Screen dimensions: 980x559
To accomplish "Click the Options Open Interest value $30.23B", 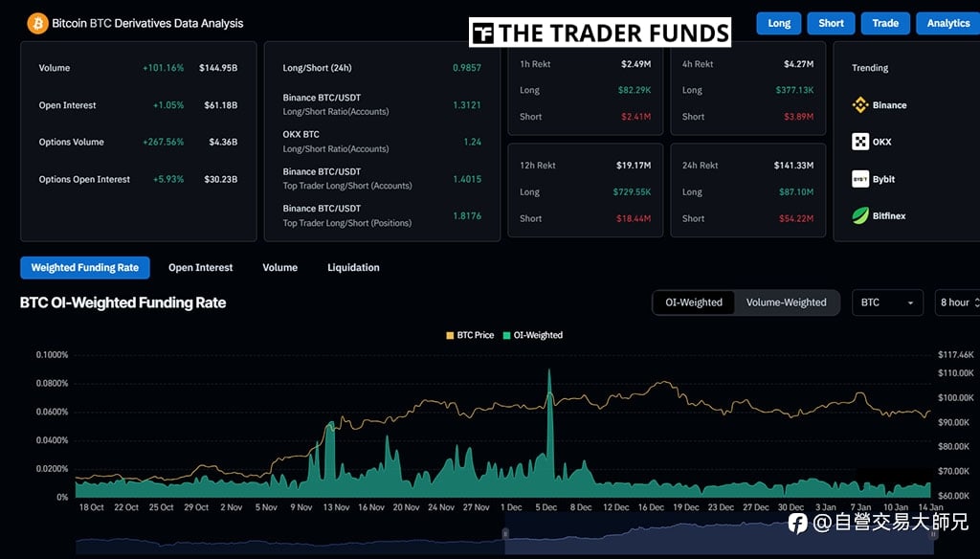I will point(221,179).
